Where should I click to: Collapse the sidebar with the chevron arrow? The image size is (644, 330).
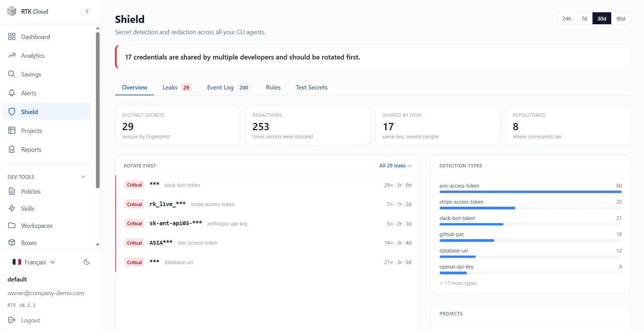(87, 11)
